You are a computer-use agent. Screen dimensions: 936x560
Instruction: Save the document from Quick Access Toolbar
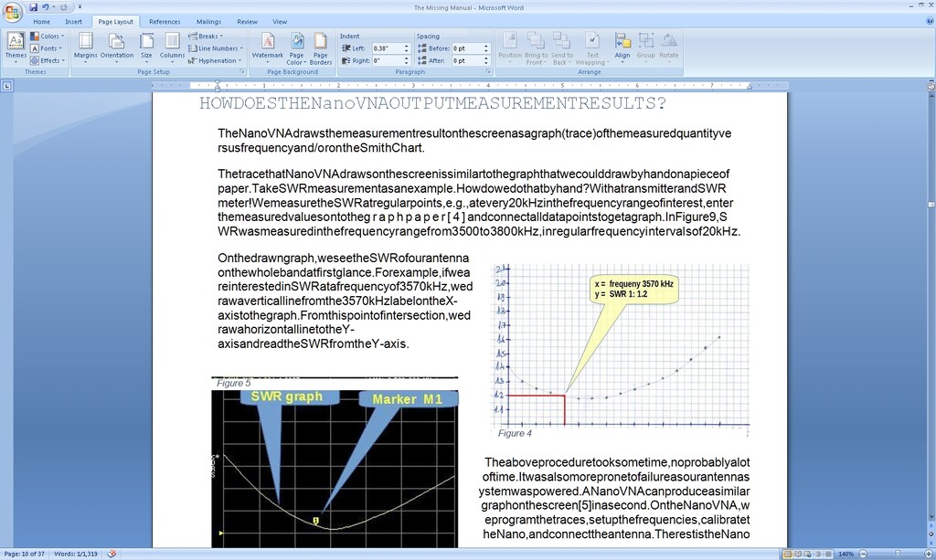34,7
